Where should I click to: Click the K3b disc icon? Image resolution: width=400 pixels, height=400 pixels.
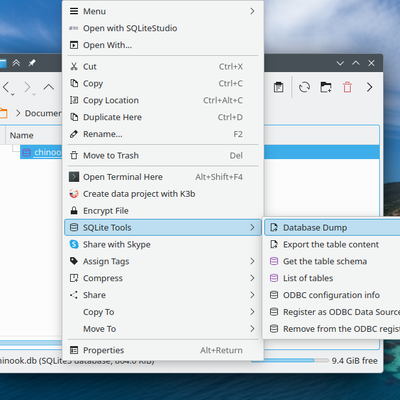coord(74,194)
